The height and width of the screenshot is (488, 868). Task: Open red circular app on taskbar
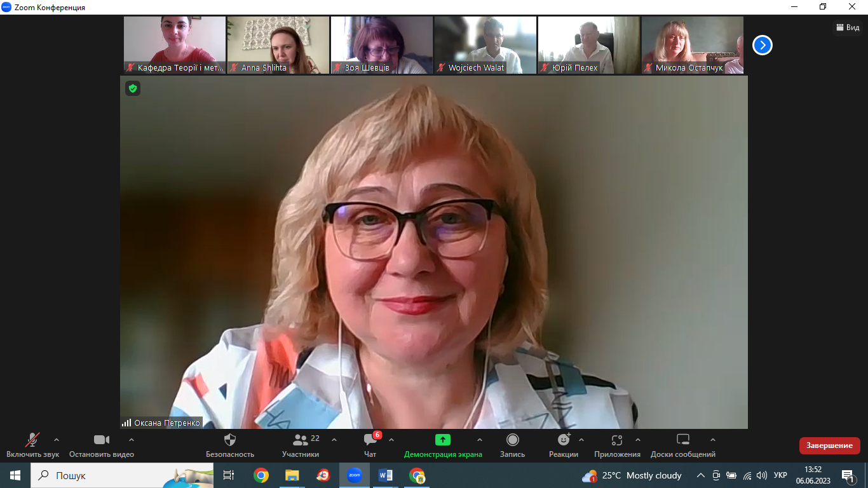[x=323, y=475]
